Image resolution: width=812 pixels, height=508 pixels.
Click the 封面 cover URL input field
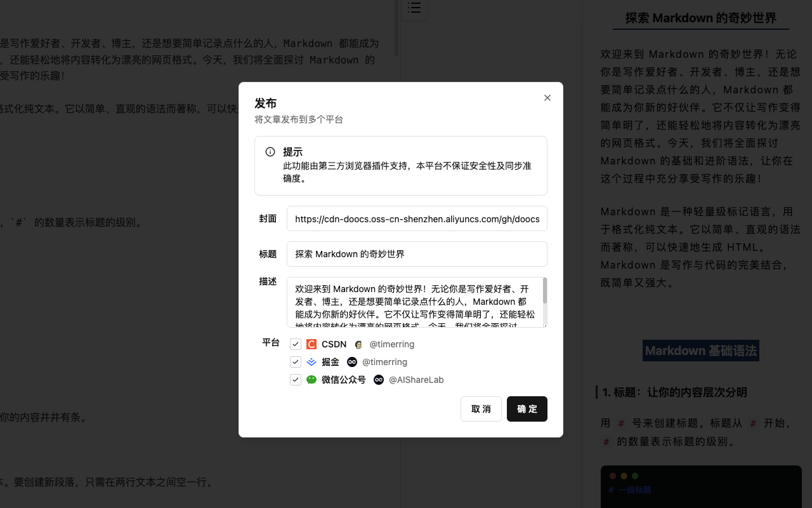[x=417, y=218]
